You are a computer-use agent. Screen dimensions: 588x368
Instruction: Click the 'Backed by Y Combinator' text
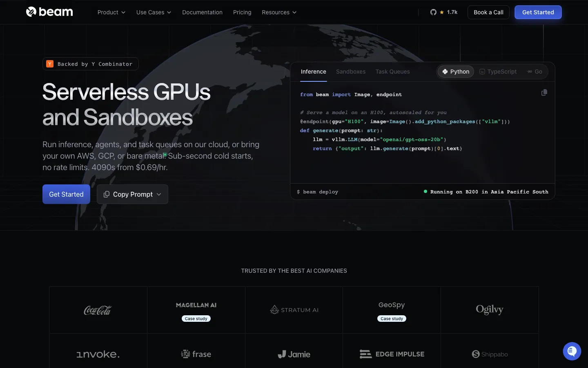pos(95,64)
